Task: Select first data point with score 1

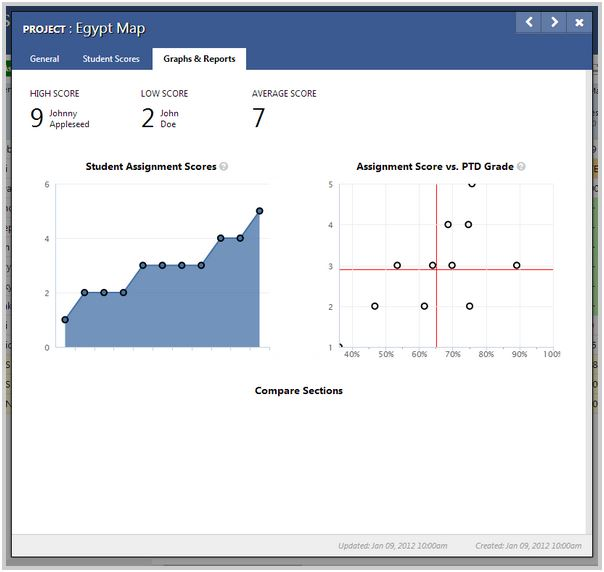Action: coord(65,320)
